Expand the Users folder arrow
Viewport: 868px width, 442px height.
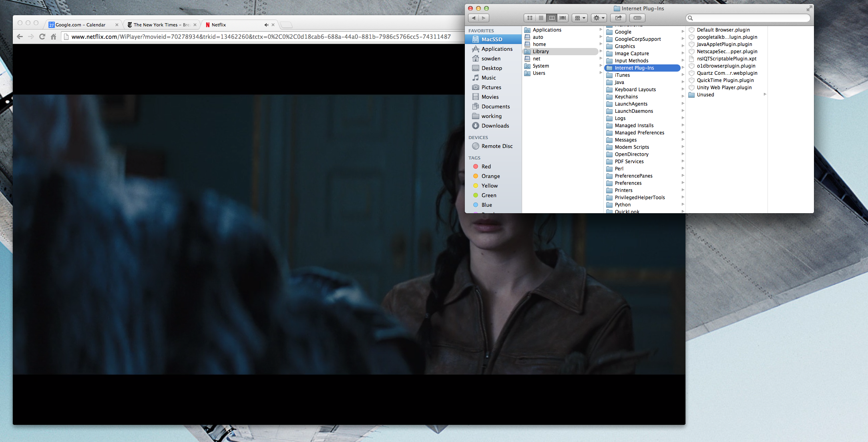(601, 73)
